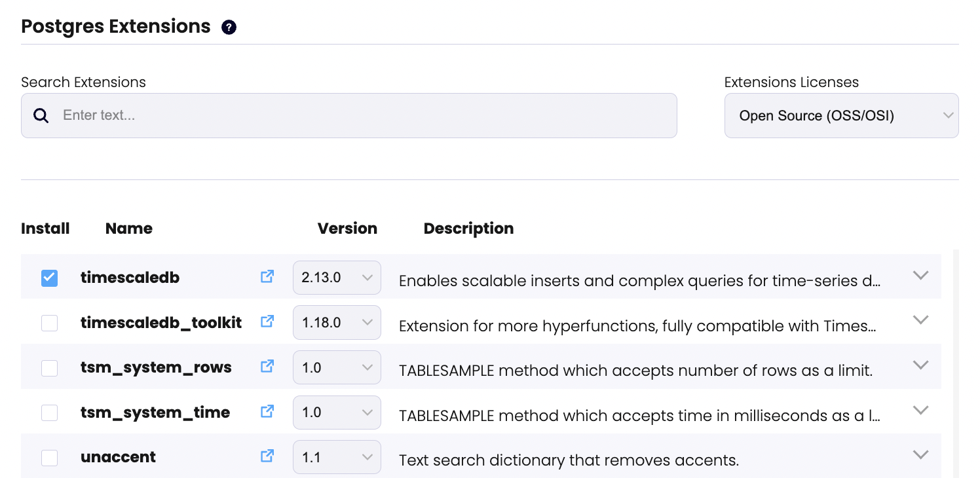The image size is (980, 478).
Task: Click the Postgres Extensions help question-mark icon
Action: (229, 28)
